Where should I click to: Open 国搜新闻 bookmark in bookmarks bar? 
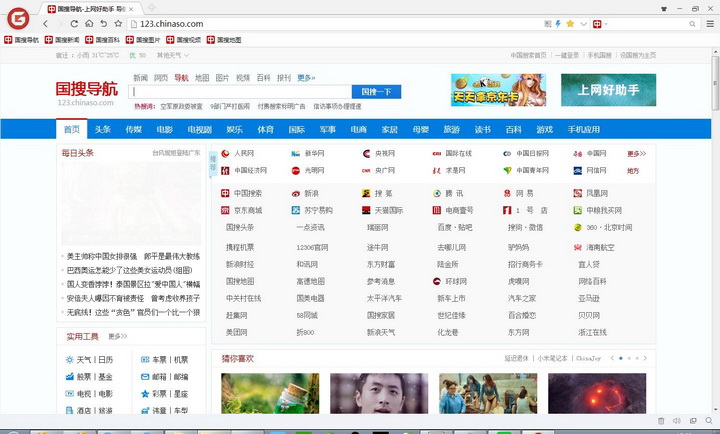[62, 40]
